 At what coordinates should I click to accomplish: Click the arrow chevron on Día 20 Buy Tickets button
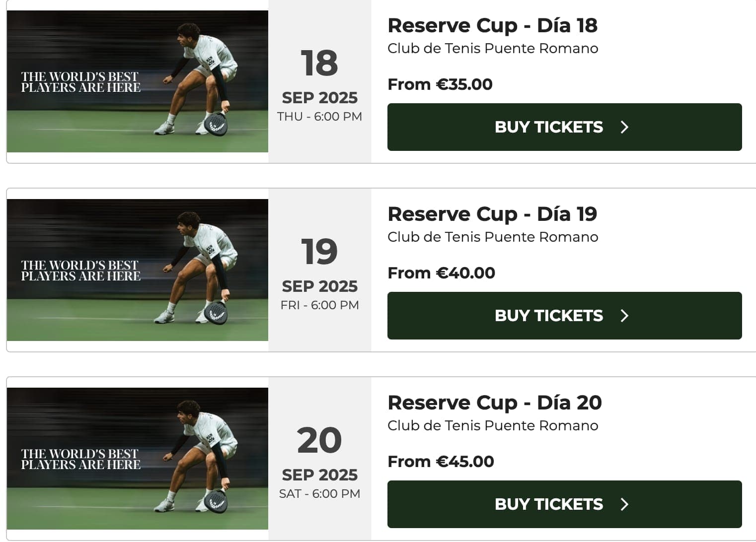point(624,504)
